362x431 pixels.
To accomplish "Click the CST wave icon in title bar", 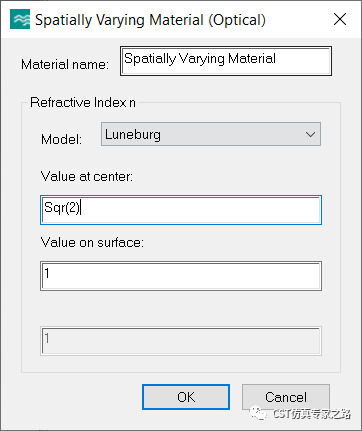I will coord(20,19).
